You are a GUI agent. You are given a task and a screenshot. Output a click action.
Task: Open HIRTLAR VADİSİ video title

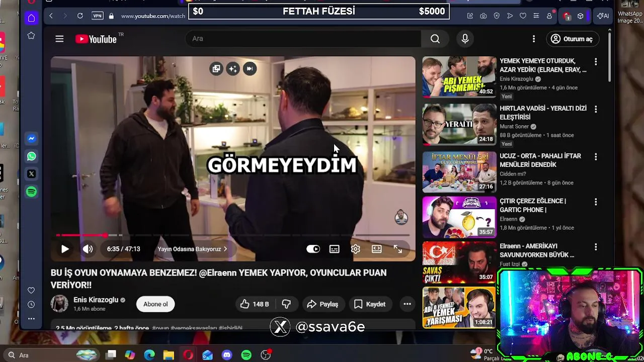[x=543, y=113]
